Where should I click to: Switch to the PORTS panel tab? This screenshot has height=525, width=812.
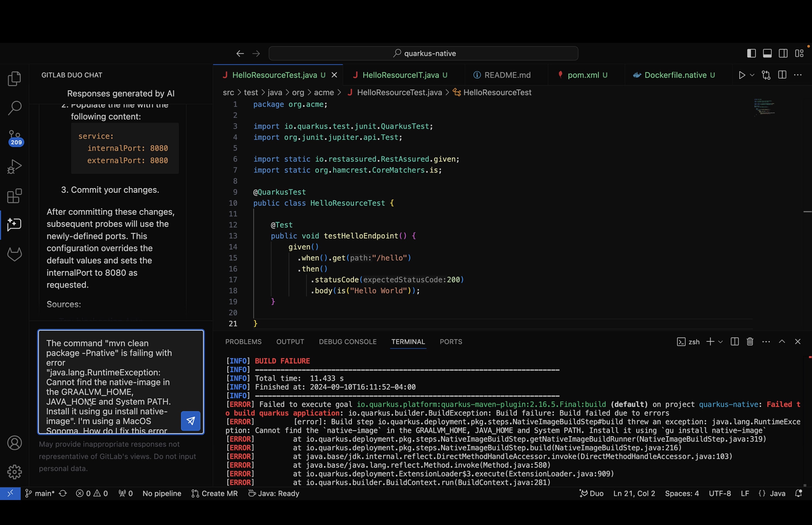pos(451,341)
